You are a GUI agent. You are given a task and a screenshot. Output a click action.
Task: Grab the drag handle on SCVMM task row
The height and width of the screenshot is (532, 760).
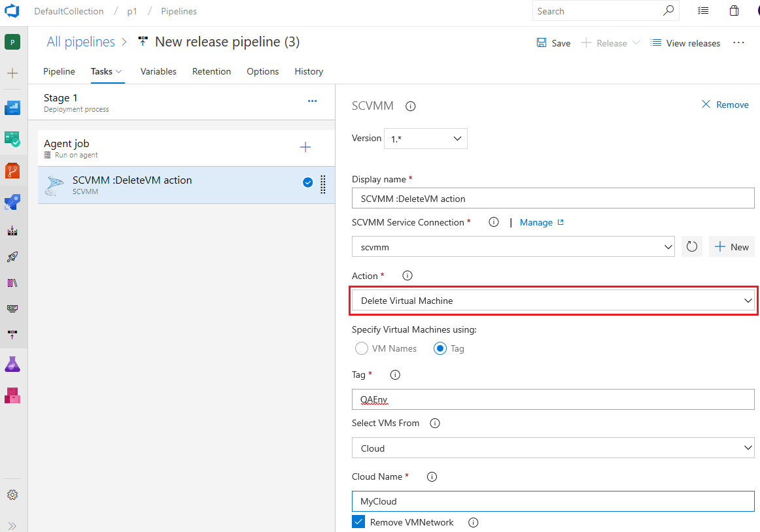click(x=323, y=184)
